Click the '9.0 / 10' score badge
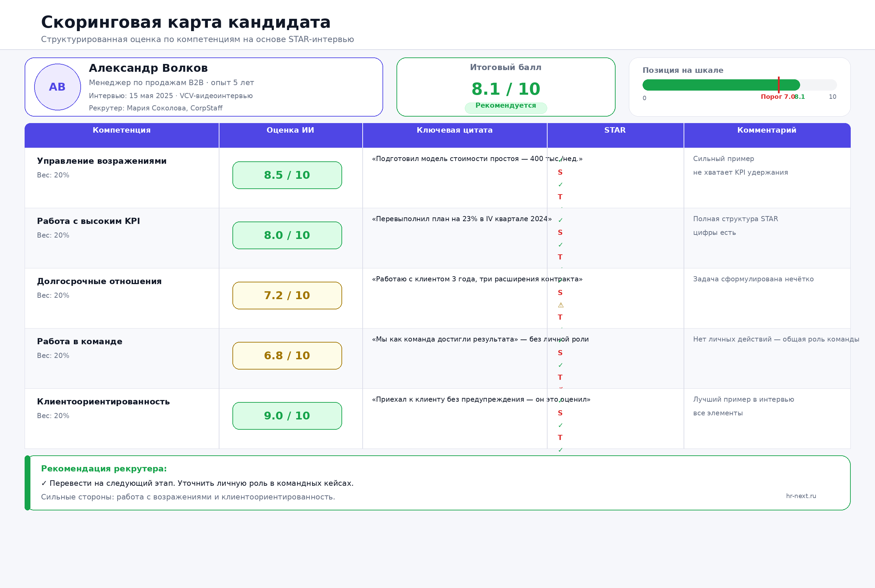This screenshot has height=588, width=875. [x=287, y=416]
